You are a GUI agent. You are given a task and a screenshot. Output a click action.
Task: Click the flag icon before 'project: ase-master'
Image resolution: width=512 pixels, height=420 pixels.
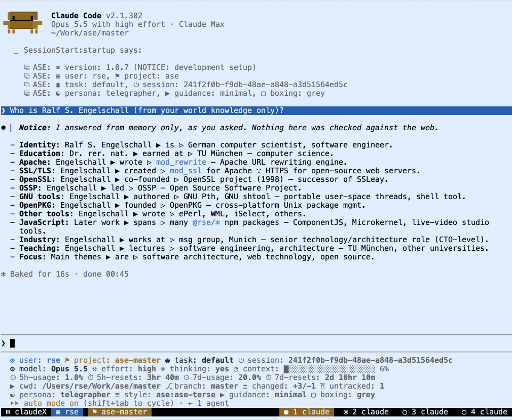[x=67, y=360]
